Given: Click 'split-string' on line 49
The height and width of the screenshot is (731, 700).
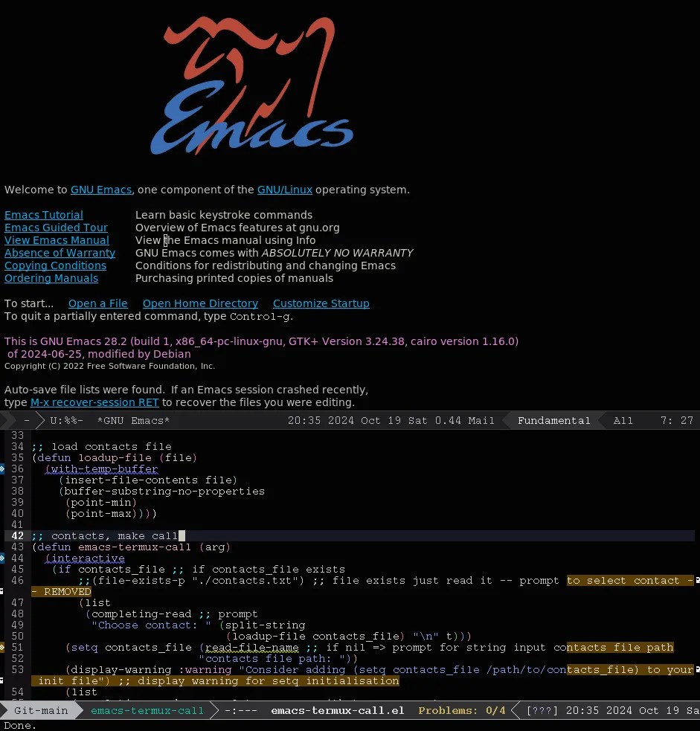Looking at the screenshot, I should (x=266, y=625).
